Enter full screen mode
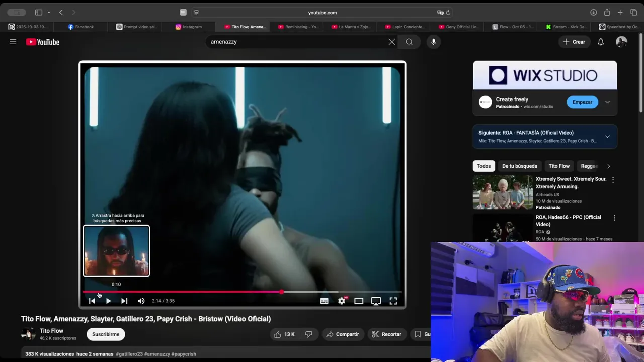Viewport: 644px width, 362px height. (x=393, y=301)
